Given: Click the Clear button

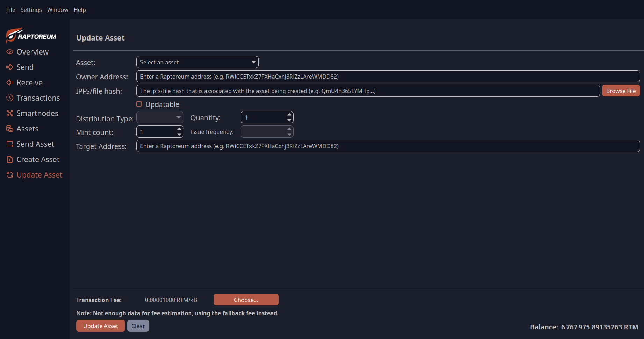Looking at the screenshot, I should 138,326.
